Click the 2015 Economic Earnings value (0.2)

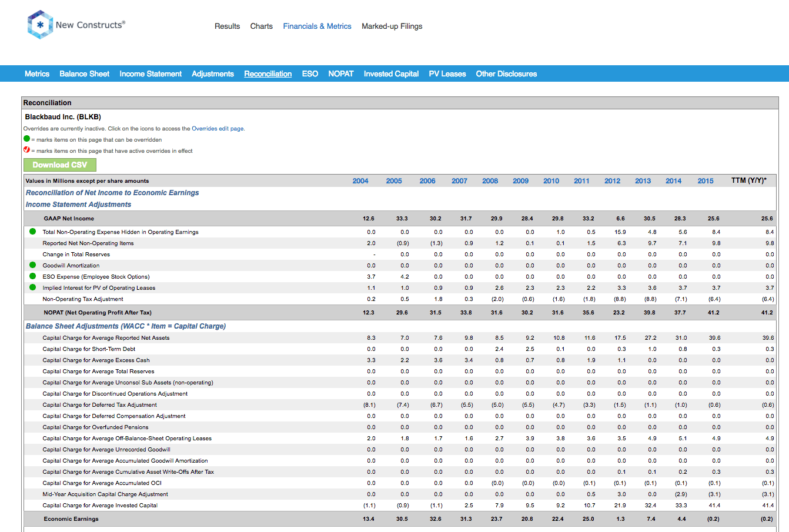tap(713, 519)
